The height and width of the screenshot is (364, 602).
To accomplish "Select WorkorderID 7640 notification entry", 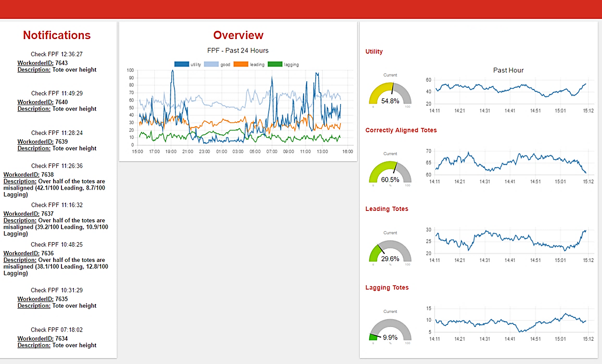I will coord(57,102).
